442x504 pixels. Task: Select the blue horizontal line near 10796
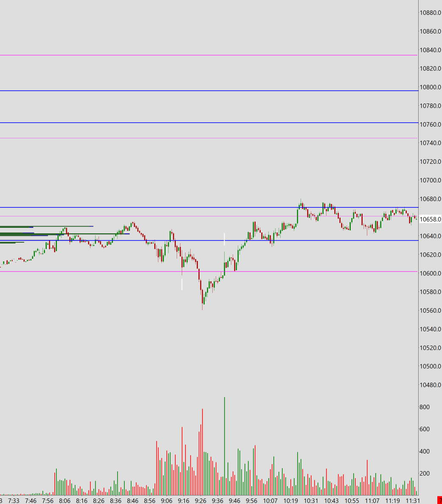pos(209,91)
